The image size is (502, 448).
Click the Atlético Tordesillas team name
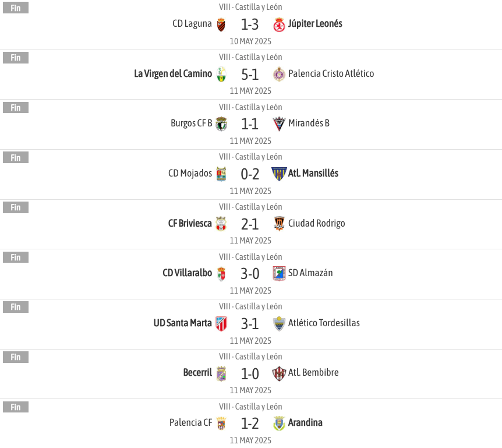(x=324, y=323)
